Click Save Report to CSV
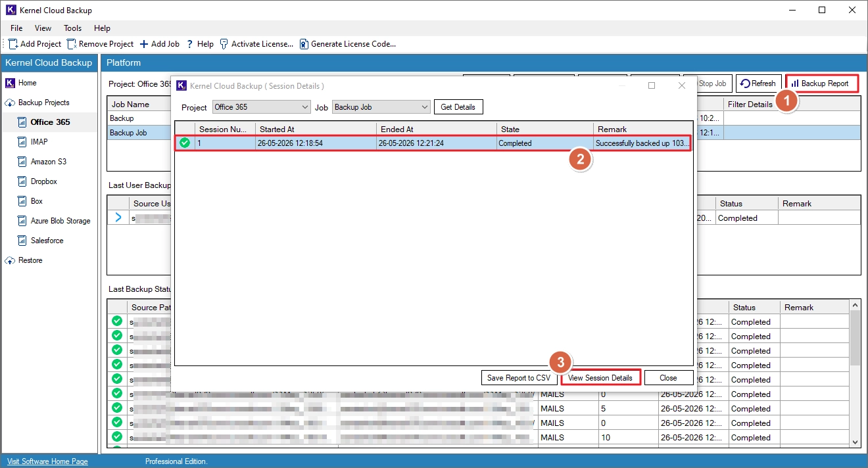The image size is (868, 468). [519, 378]
